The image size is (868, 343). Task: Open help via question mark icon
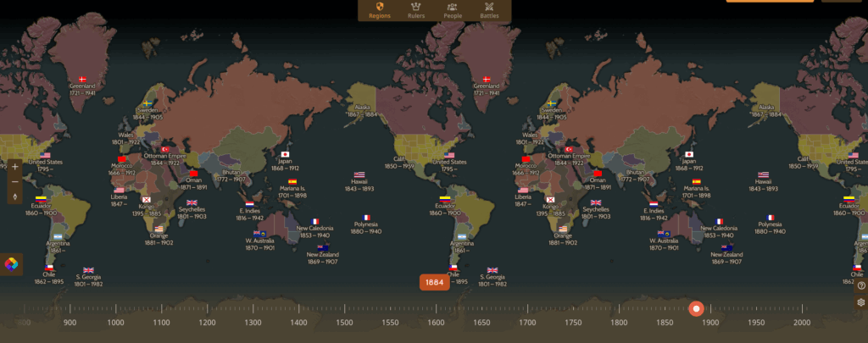tap(861, 286)
